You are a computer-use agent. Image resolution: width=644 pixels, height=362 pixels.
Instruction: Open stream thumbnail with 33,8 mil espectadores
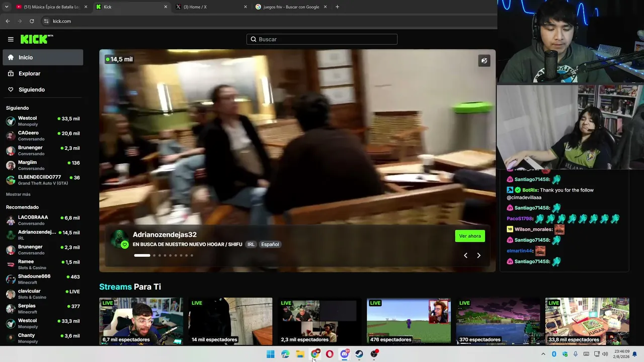coord(587,321)
